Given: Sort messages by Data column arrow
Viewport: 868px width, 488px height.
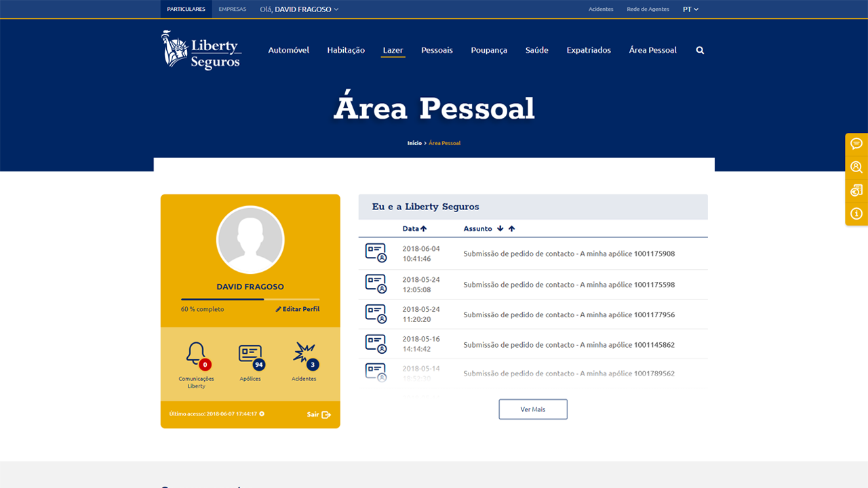Looking at the screenshot, I should (x=424, y=229).
